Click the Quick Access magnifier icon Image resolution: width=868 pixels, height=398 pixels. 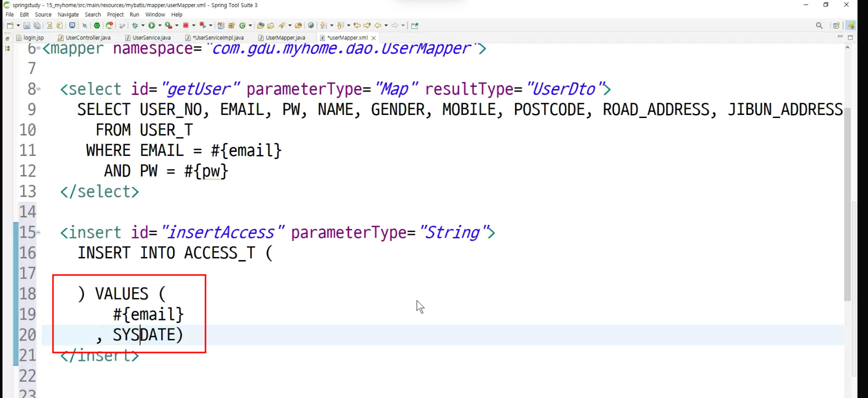point(819,25)
